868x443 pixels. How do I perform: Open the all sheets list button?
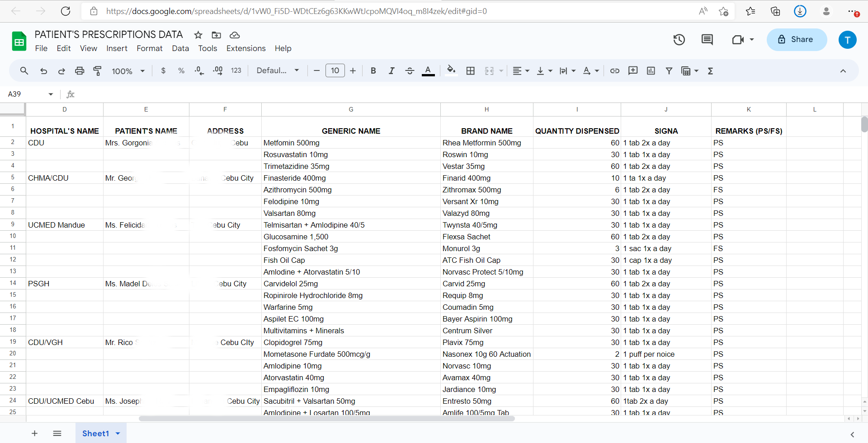(57, 434)
